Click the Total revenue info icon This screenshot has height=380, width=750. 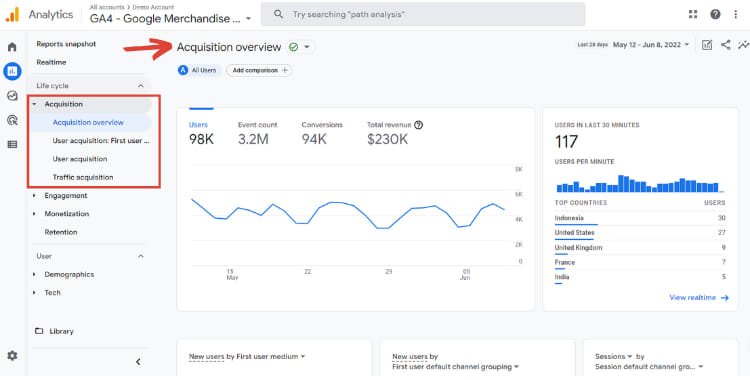click(x=419, y=125)
